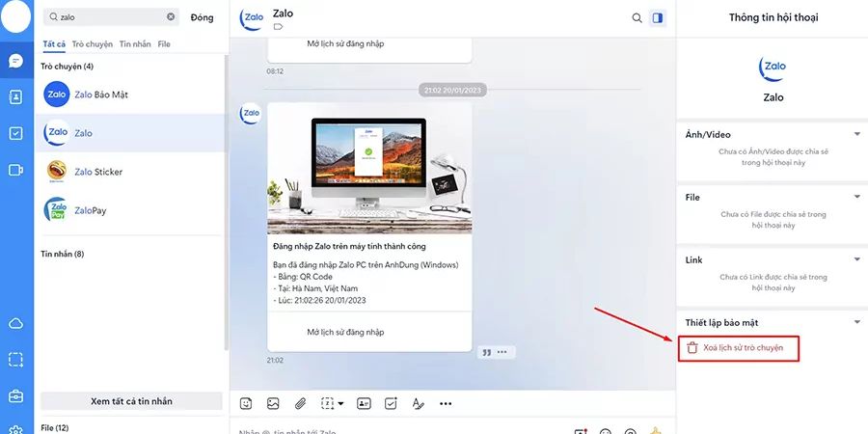Open the 'Zalo Sticker' conversation

tap(130, 172)
